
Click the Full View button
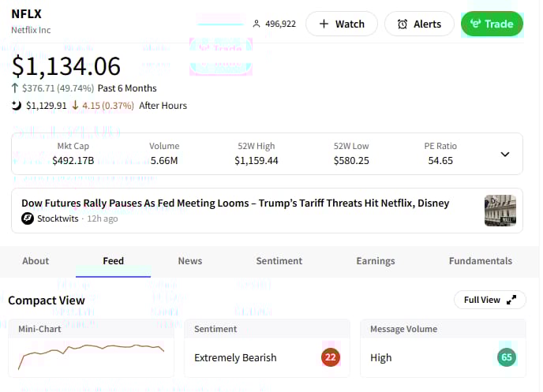489,300
